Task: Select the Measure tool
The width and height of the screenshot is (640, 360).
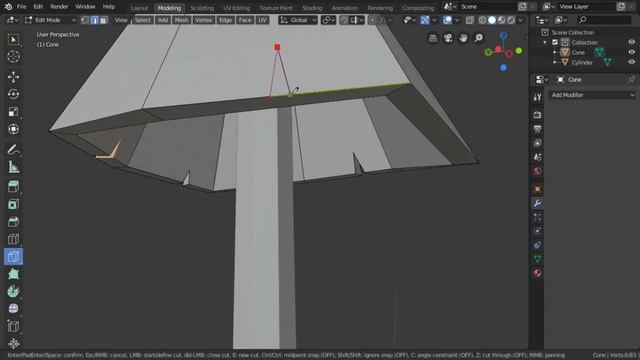Action: 13,167
